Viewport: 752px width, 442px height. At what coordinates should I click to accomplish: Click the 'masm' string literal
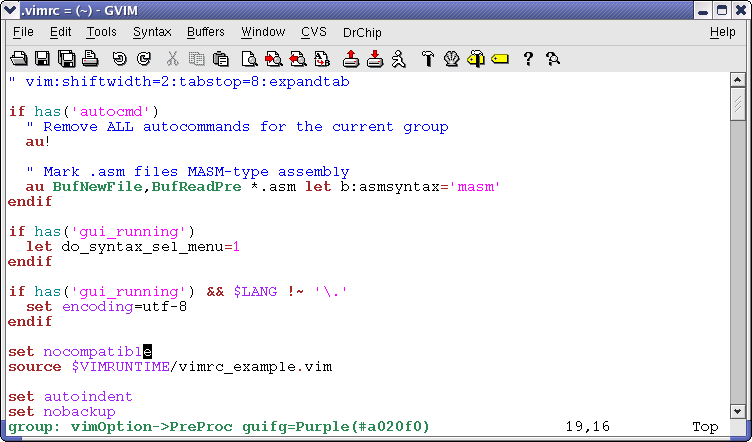coord(474,187)
